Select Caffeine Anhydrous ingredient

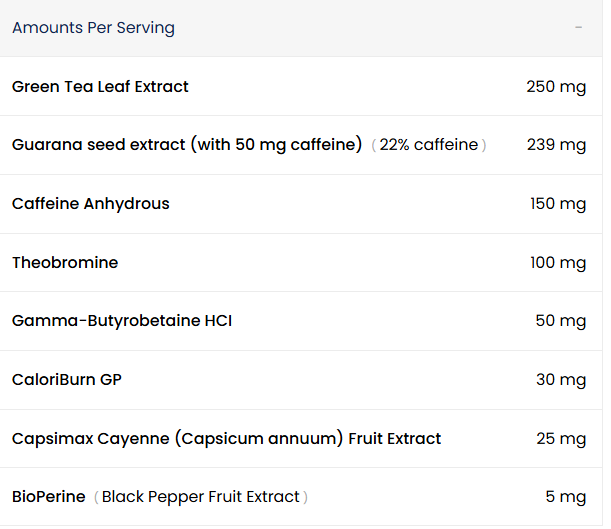(91, 204)
